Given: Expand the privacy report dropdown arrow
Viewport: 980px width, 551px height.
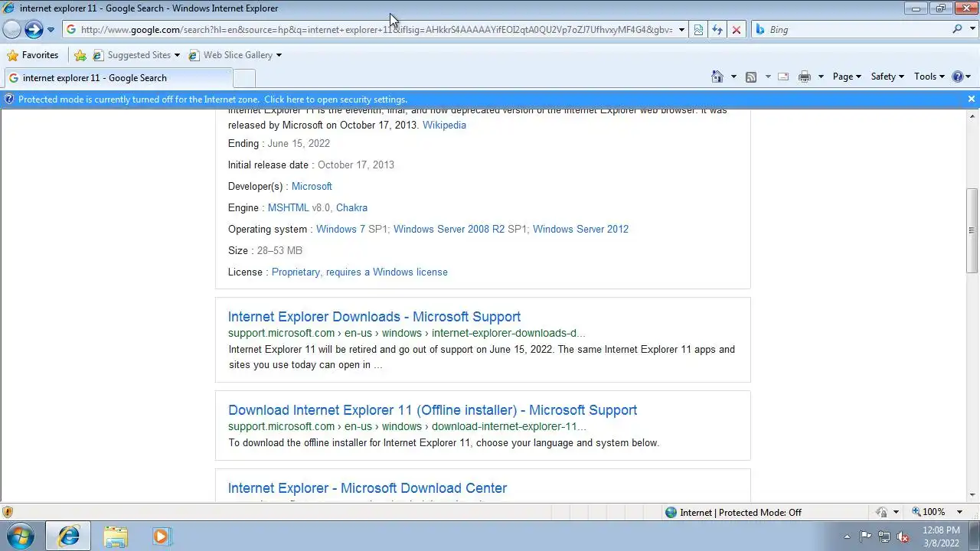Looking at the screenshot, I should (x=895, y=513).
